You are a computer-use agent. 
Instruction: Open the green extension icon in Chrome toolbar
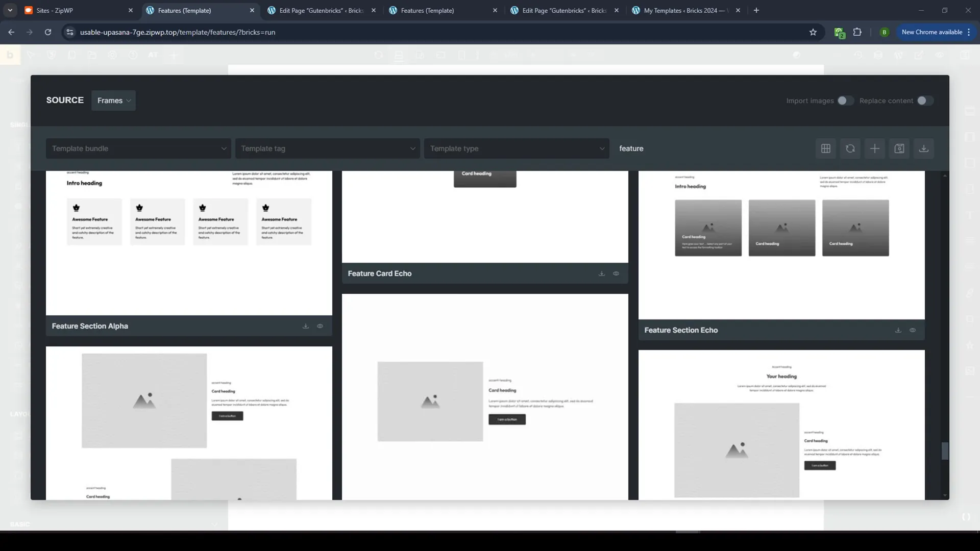[x=840, y=33]
